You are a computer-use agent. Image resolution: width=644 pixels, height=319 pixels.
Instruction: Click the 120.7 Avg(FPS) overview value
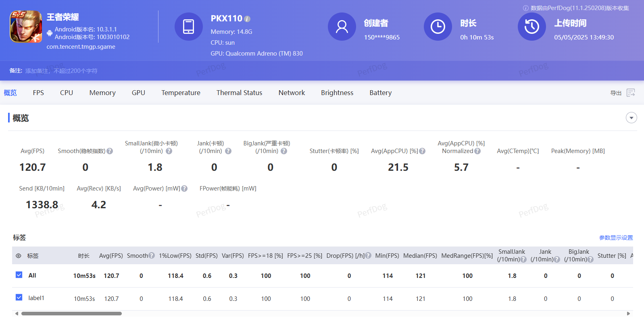pos(33,167)
